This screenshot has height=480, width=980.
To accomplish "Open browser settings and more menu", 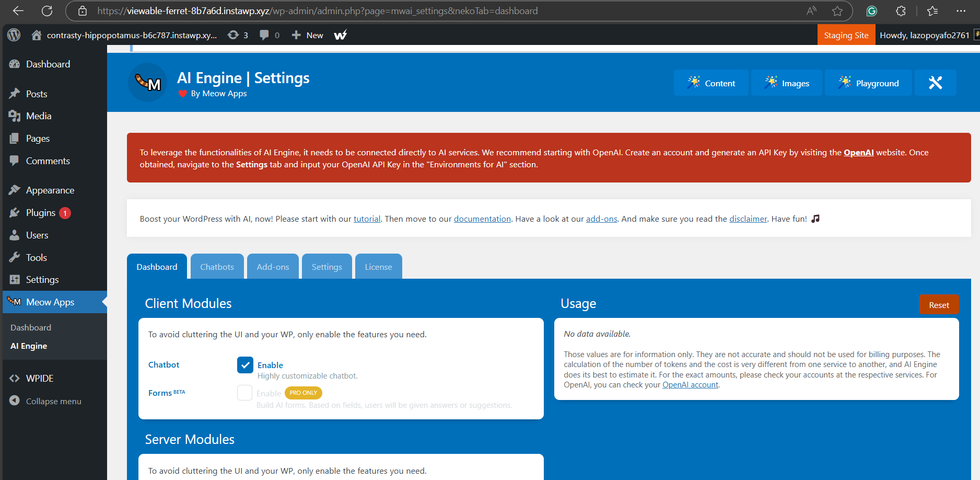I will [961, 10].
